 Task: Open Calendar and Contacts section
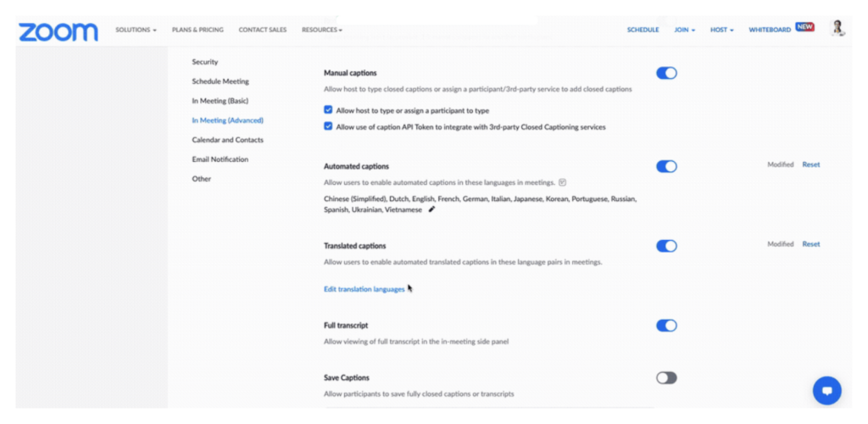227,140
